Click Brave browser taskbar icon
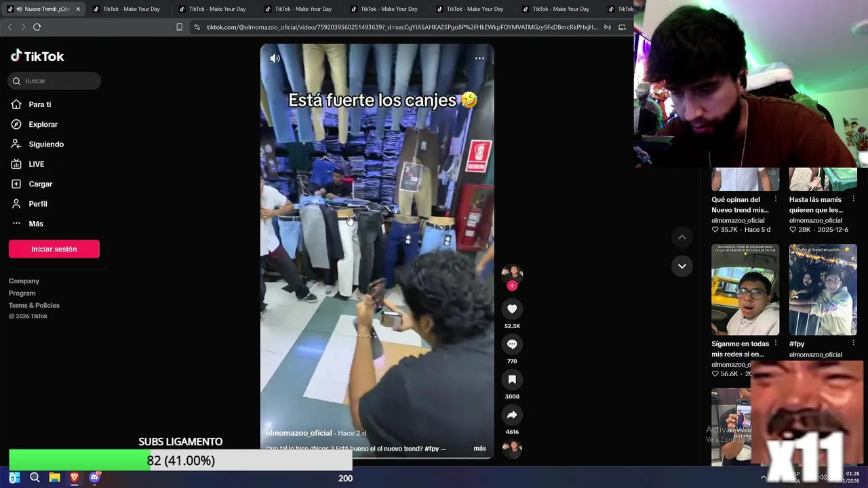The image size is (868, 488). pyautogui.click(x=75, y=478)
